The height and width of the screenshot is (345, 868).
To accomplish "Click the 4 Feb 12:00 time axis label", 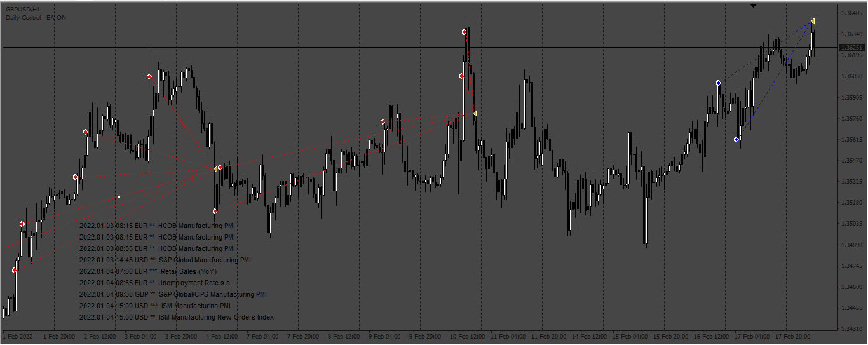I will click(222, 336).
